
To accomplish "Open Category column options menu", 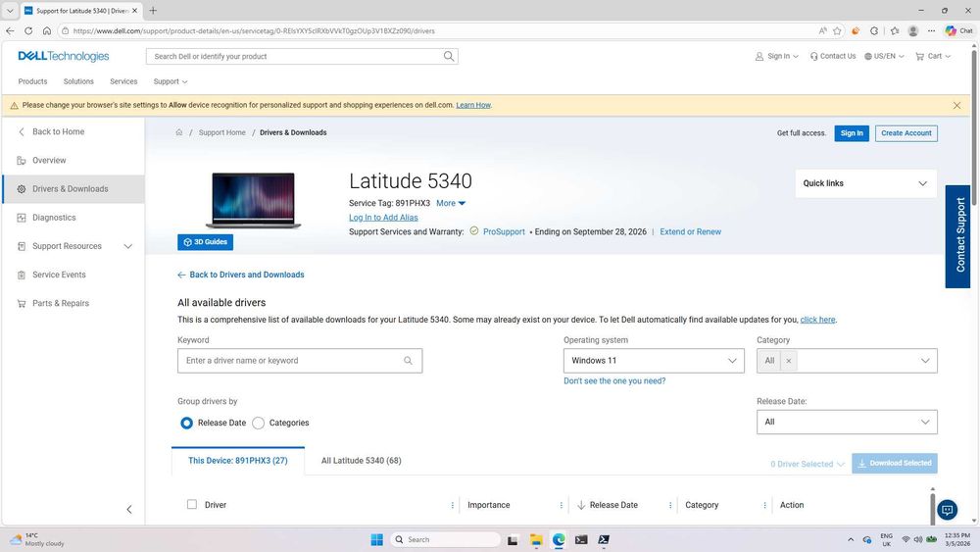I will 764,505.
